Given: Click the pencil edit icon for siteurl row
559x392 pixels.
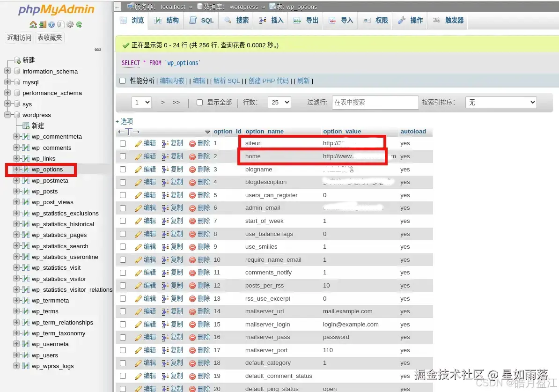Looking at the screenshot, I should point(138,143).
